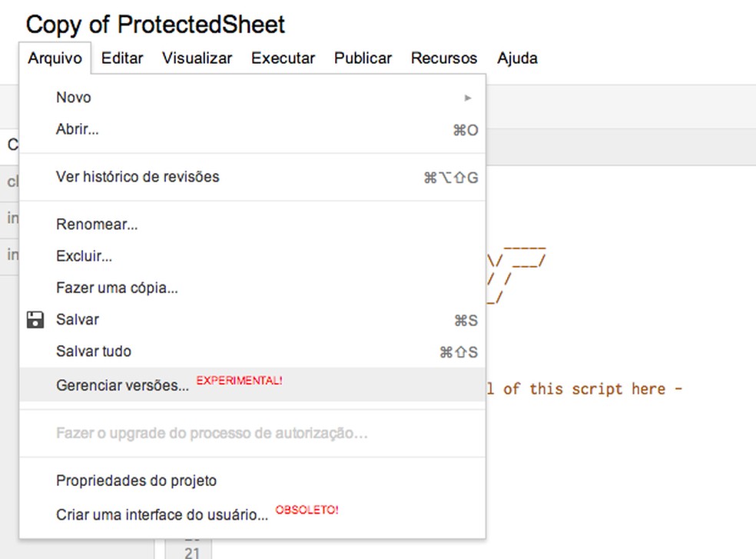
Task: Open Propriedades do projeto
Action: pos(136,481)
